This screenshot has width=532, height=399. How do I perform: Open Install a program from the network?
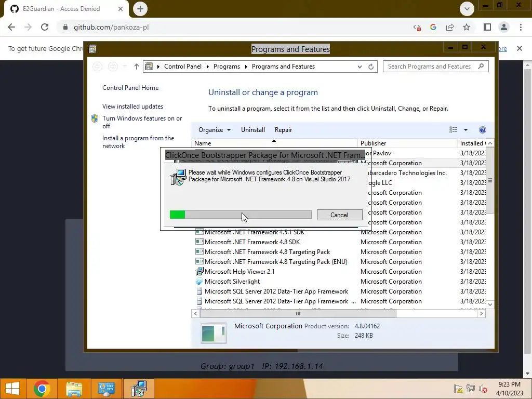138,142
